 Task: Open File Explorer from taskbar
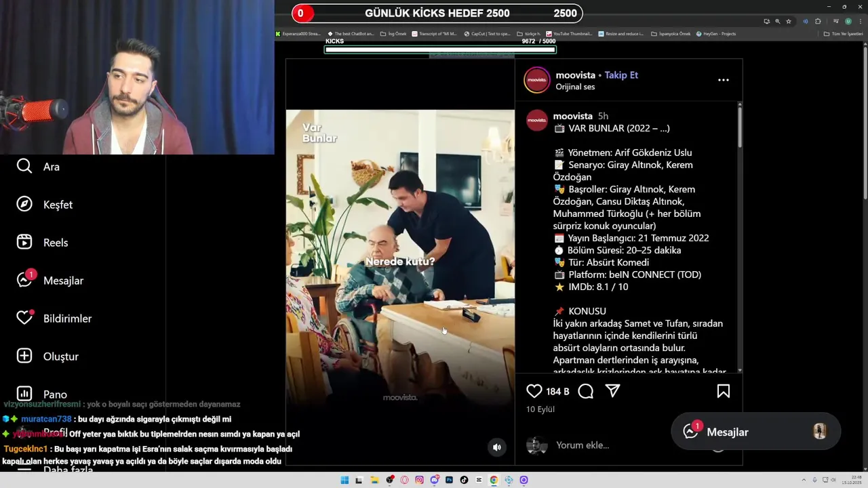(x=374, y=480)
